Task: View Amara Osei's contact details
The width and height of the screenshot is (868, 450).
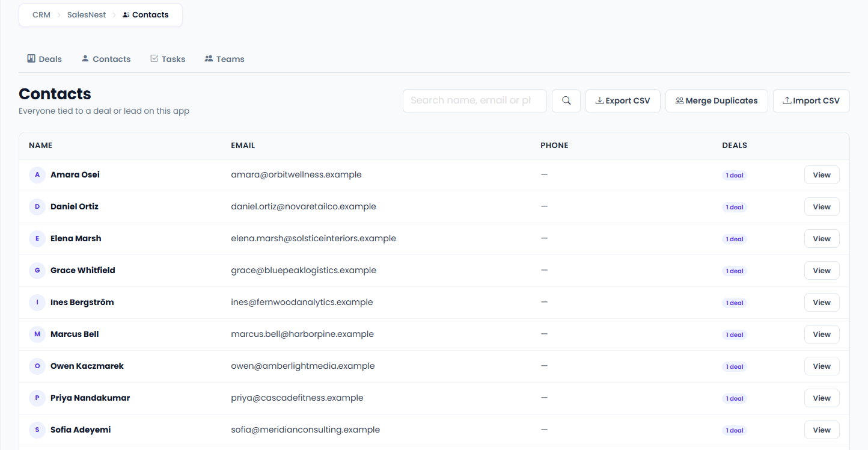Action: (x=822, y=175)
